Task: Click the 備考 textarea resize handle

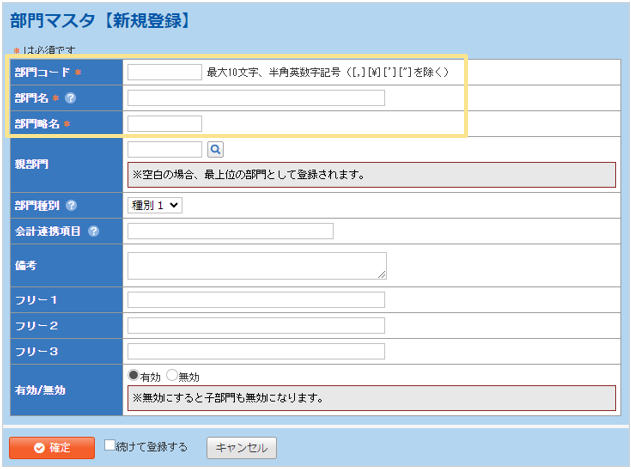Action: [381, 274]
